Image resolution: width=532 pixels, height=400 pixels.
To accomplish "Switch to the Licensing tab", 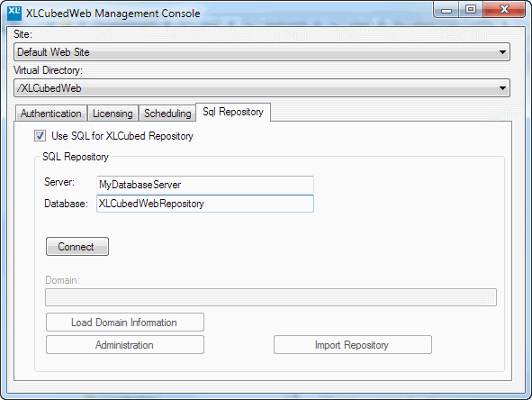I will pyautogui.click(x=113, y=114).
